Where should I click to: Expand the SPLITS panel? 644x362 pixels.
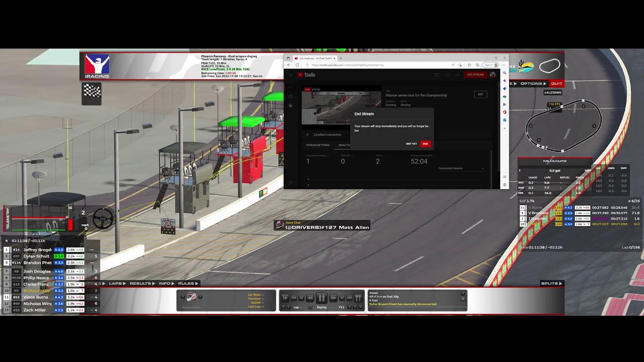coord(551,284)
